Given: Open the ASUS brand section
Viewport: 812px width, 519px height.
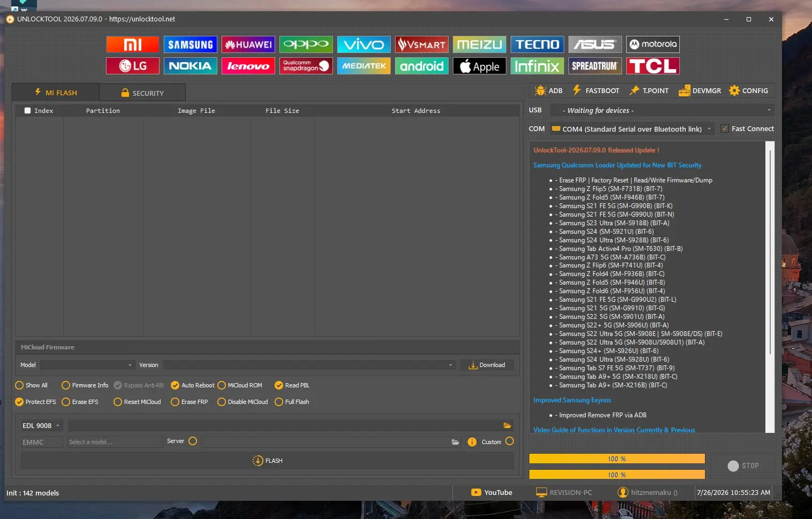Looking at the screenshot, I should coord(595,44).
